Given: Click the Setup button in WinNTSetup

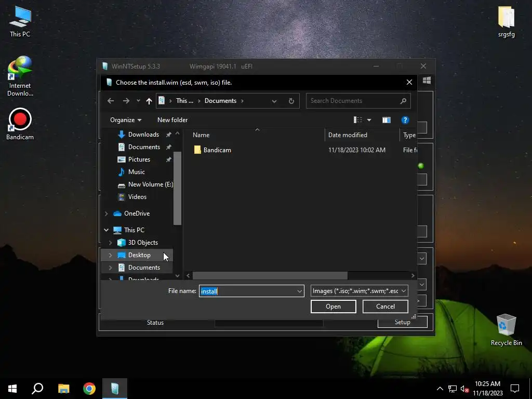Looking at the screenshot, I should point(403,322).
